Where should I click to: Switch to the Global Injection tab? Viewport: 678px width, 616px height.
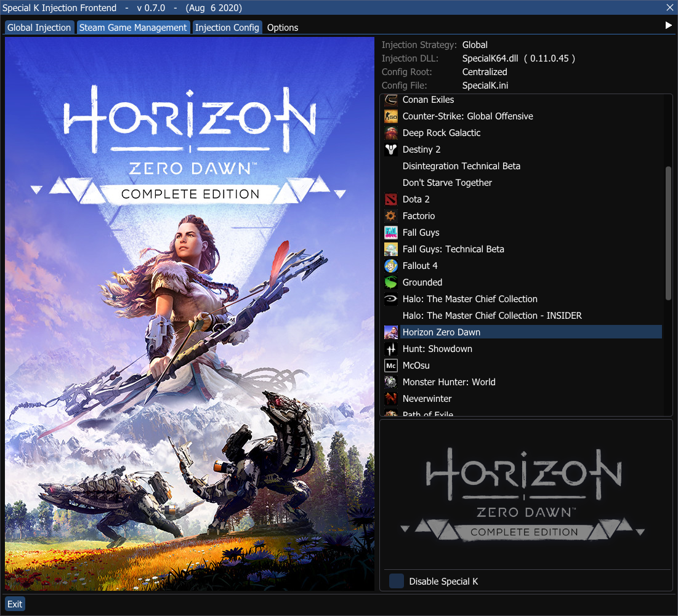click(39, 28)
